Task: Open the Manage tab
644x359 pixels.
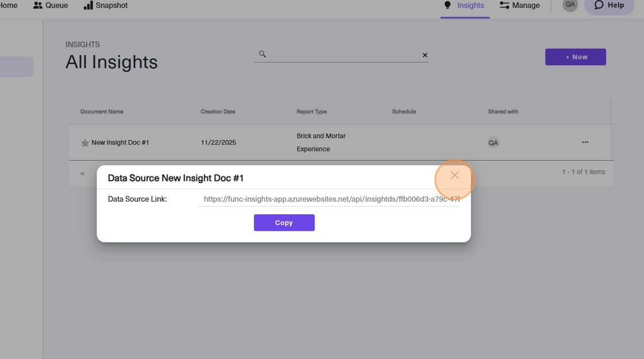Action: 520,6
